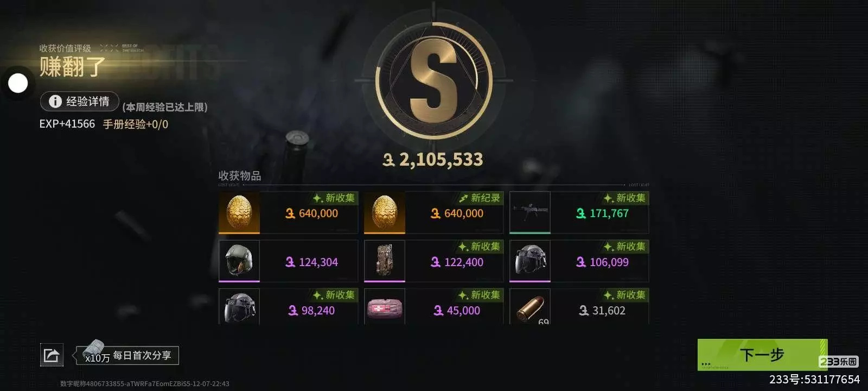
Task: Tap the 收获物品 section header
Action: coord(239,175)
